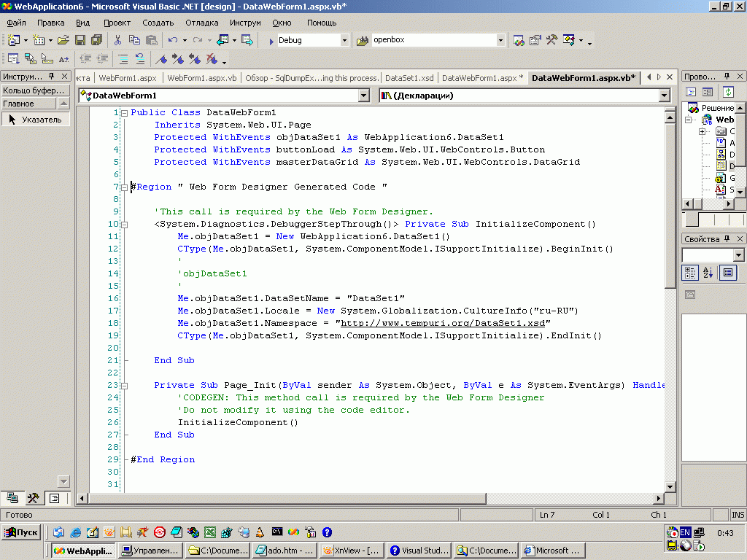This screenshot has width=747, height=560.
Task: Copy selection using the Copy icon
Action: tap(134, 41)
